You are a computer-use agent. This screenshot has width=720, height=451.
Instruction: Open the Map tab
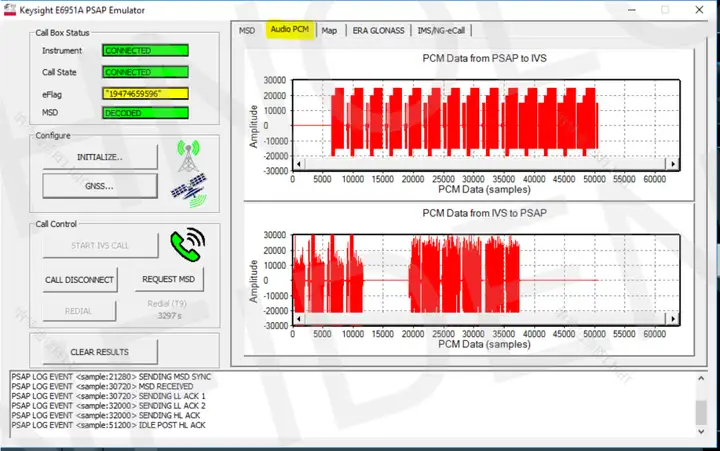(329, 30)
